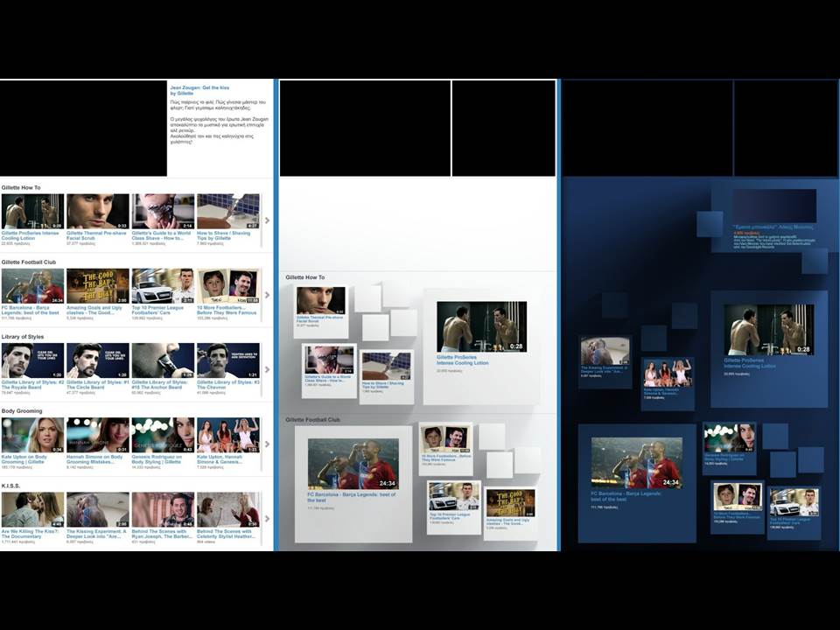Play Library of Styles #15 The Anchor Beard thumbnail
840x630 pixels.
(163, 360)
